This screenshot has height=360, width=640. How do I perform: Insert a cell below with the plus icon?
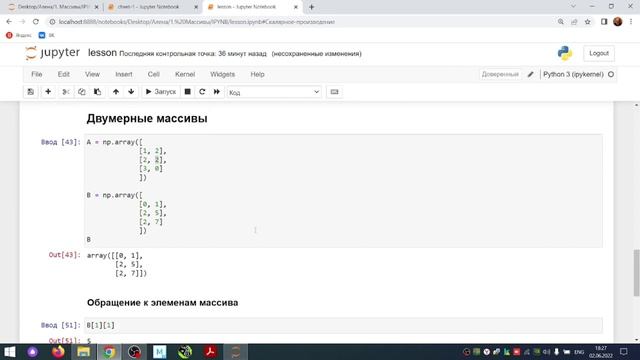48,92
